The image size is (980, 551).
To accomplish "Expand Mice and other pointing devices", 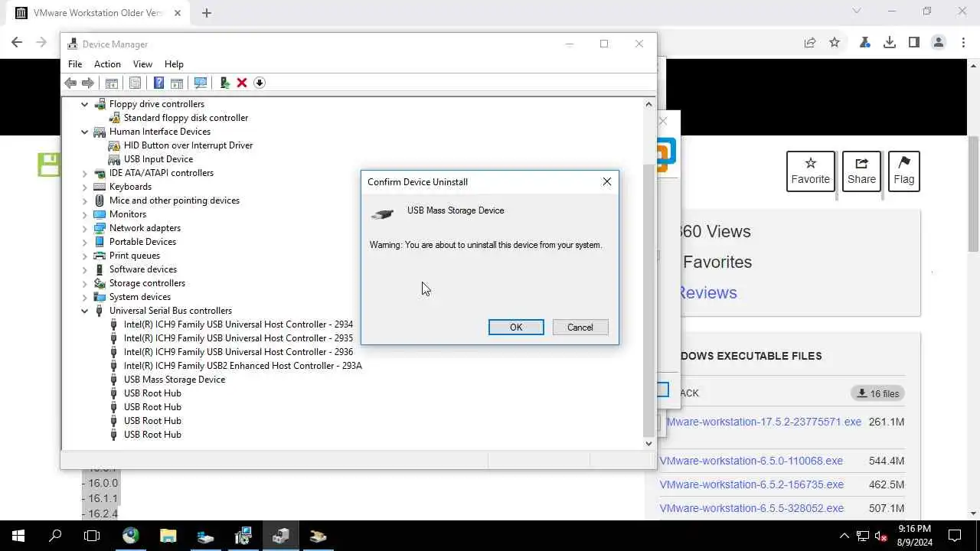I will (85, 201).
